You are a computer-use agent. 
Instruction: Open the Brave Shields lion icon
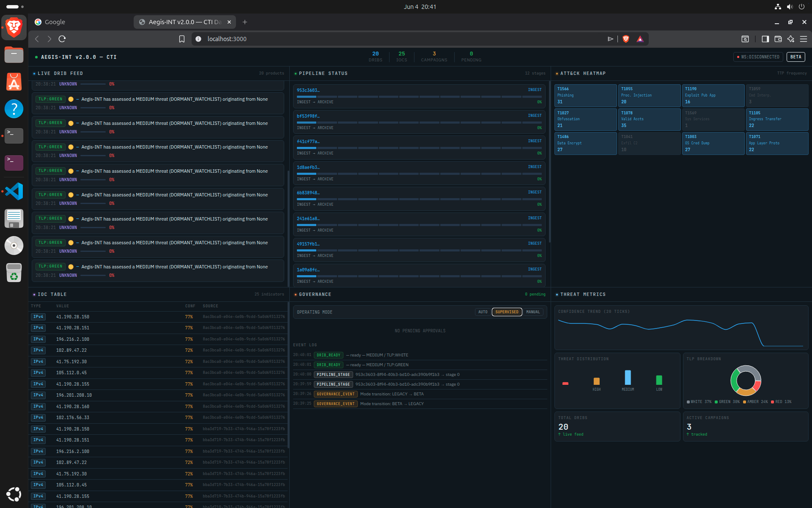pyautogui.click(x=626, y=39)
